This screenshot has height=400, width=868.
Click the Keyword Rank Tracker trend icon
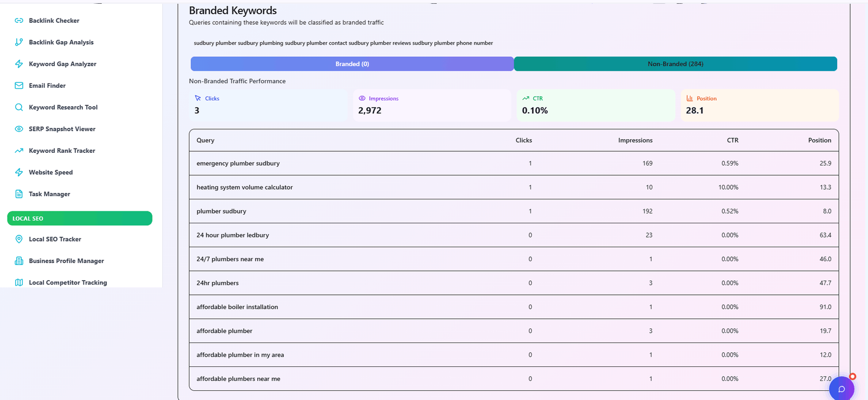coord(19,151)
